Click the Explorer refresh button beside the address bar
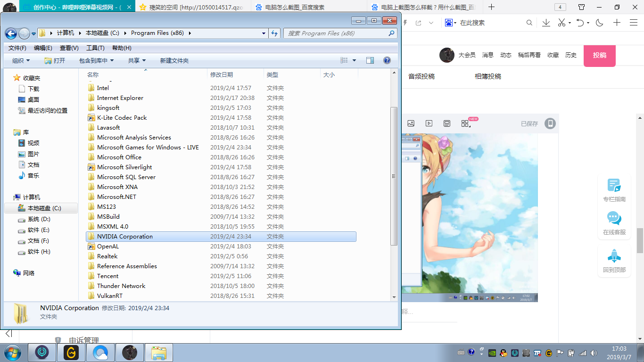Screen dimensions: 644x362 pos(274,33)
